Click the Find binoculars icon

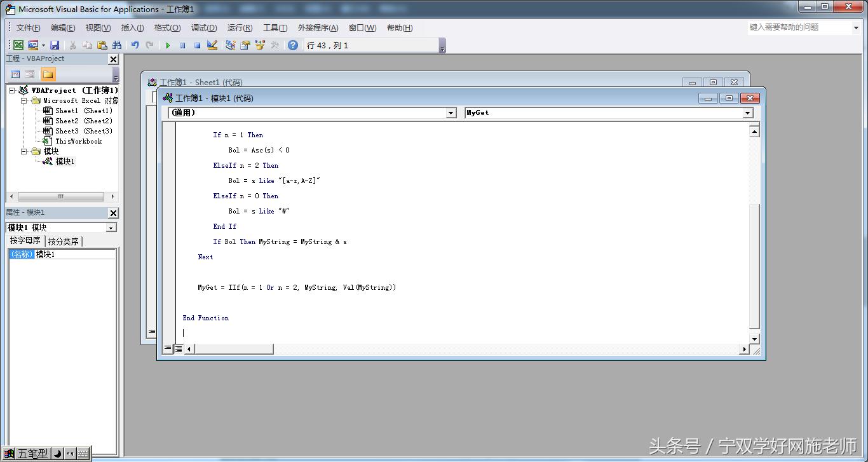tap(117, 45)
